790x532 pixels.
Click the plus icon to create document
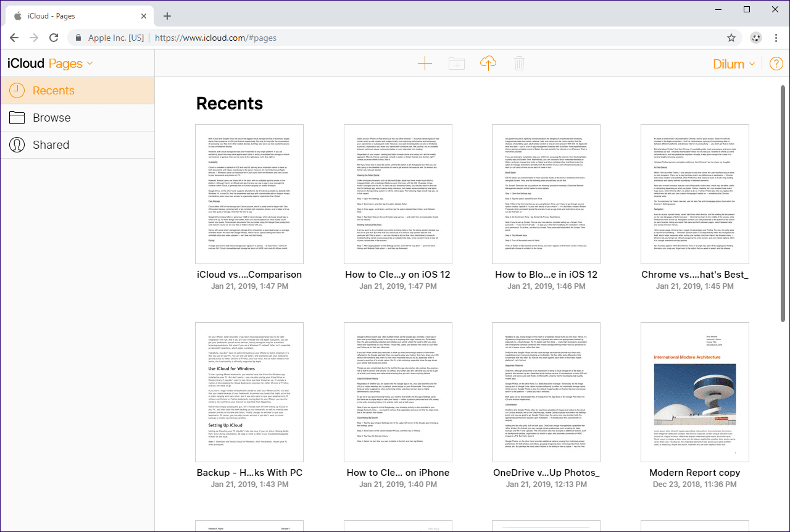pyautogui.click(x=425, y=63)
